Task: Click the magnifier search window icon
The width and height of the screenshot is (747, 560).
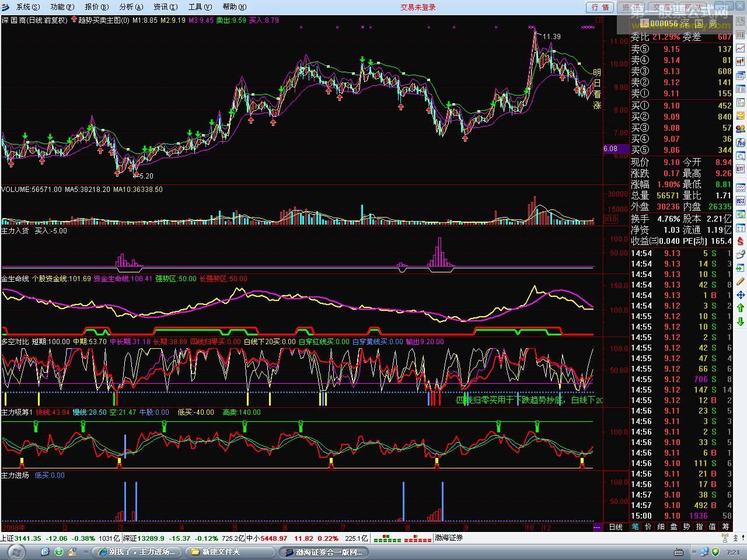Action: click(741, 156)
